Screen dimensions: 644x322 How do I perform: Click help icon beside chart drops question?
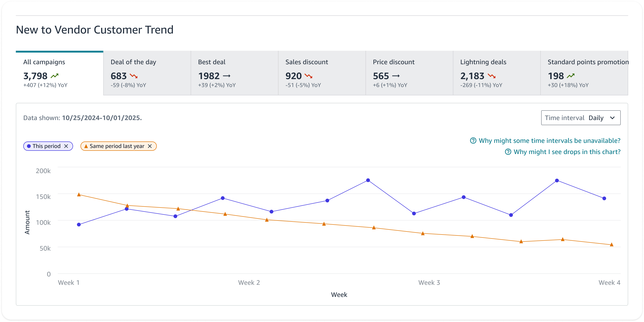point(508,152)
